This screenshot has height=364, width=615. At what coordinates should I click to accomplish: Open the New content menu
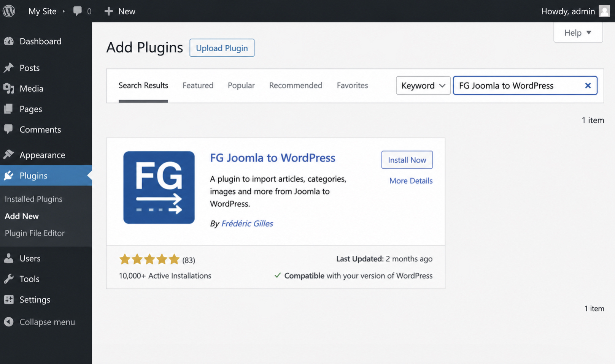120,11
